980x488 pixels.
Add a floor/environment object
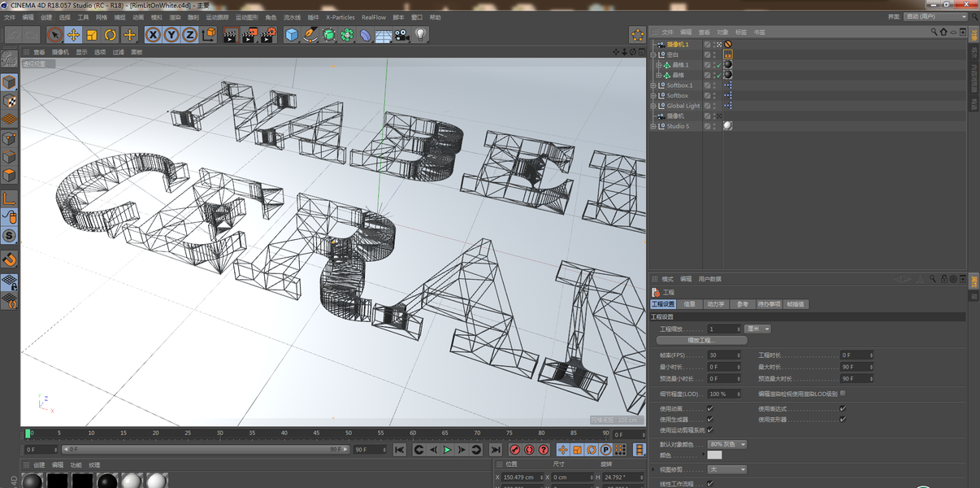pyautogui.click(x=384, y=35)
